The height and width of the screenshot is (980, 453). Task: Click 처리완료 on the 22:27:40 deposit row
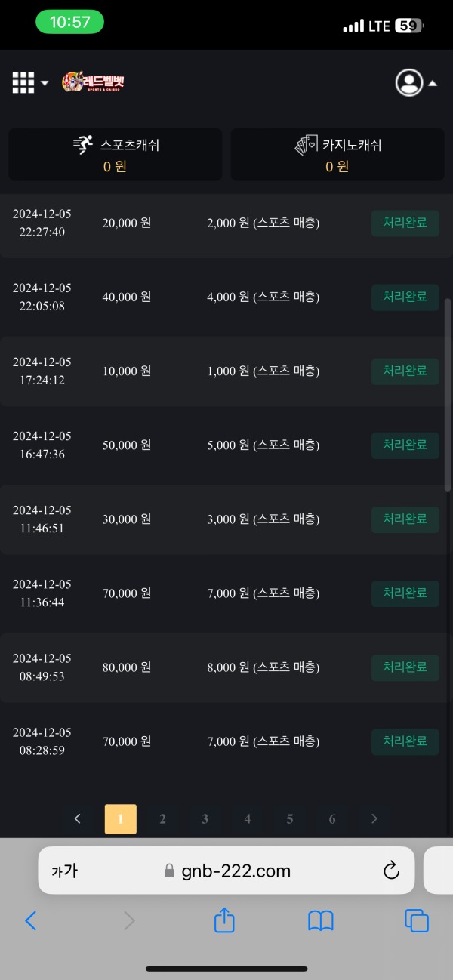[405, 223]
